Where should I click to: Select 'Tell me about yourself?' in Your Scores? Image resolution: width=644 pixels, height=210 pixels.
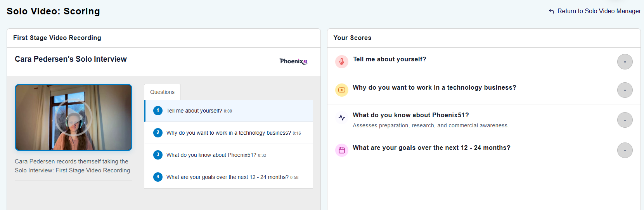[390, 59]
